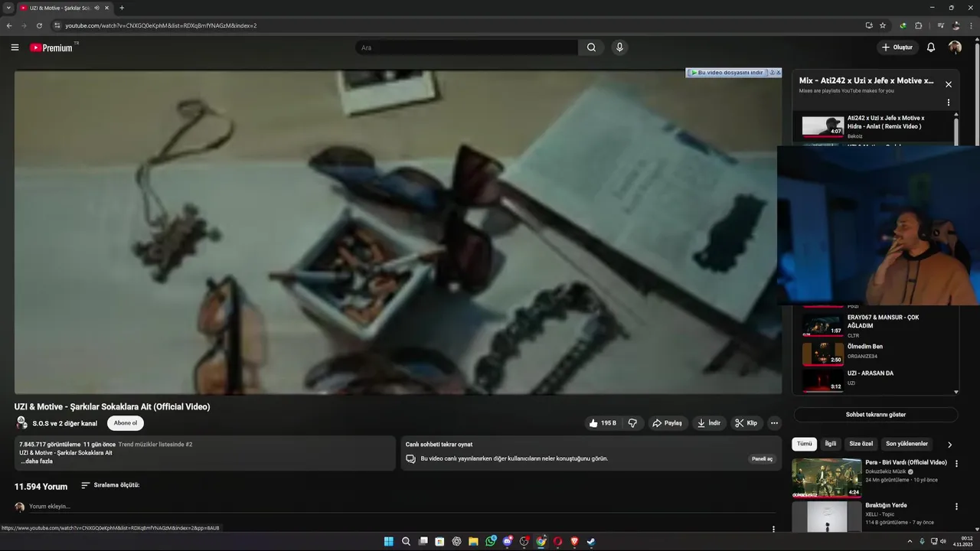This screenshot has height=551, width=980.
Task: Click the Ara search input field
Action: point(467,47)
